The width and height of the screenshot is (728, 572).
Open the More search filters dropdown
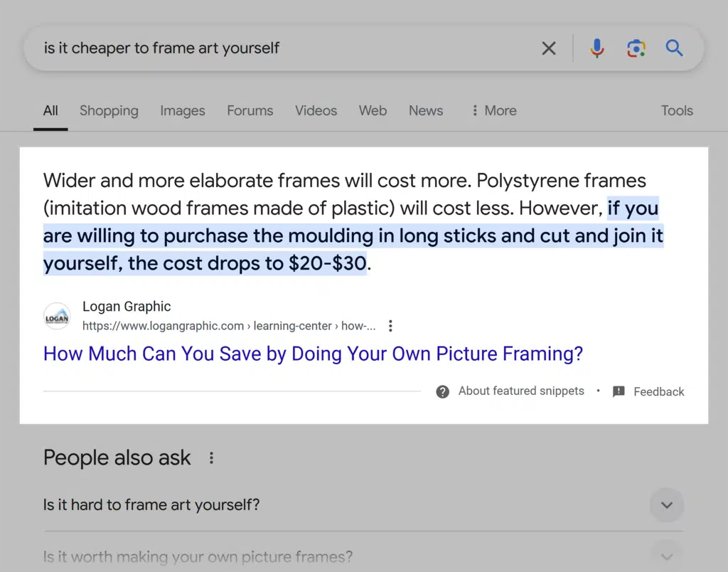[x=493, y=110]
